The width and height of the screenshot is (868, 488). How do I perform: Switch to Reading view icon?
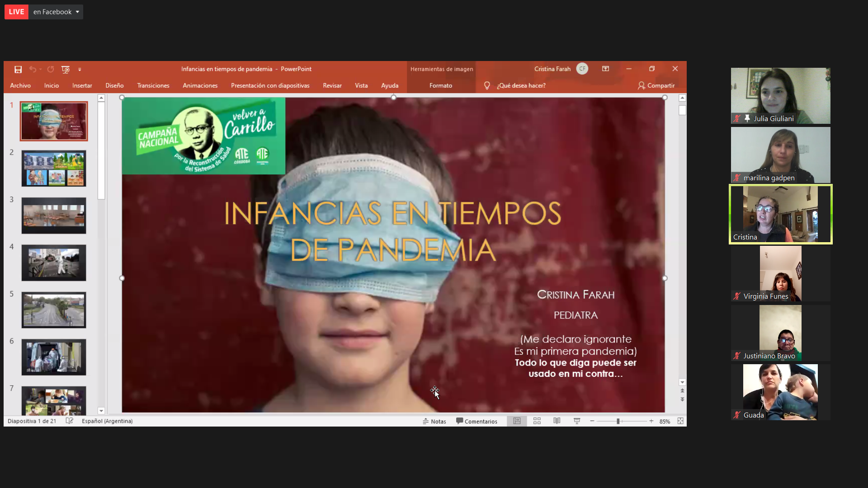coord(557,421)
